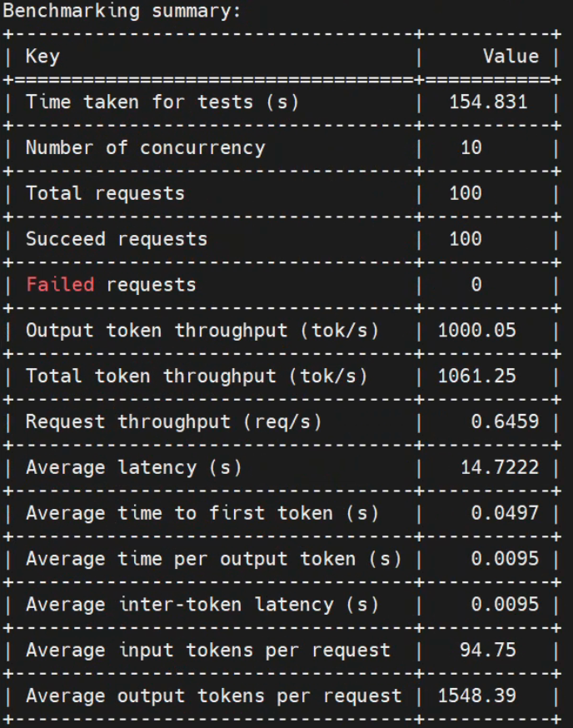Click the "Total token throughput (tok/s)" label

pyautogui.click(x=197, y=376)
